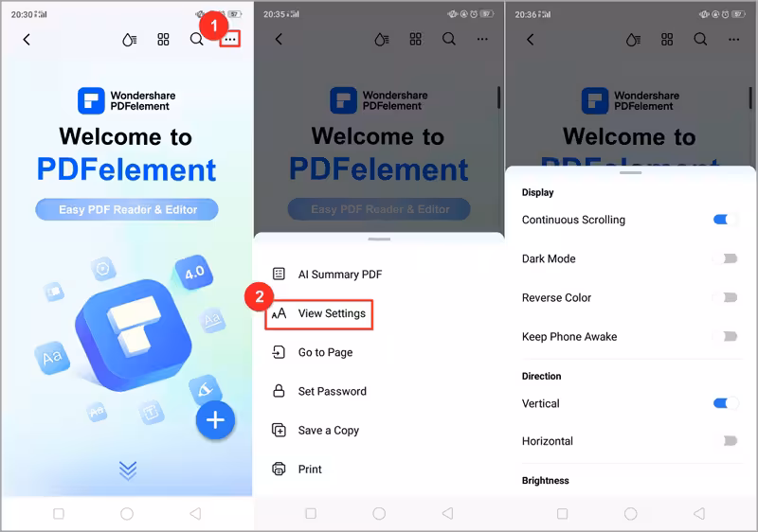The width and height of the screenshot is (758, 532).
Task: Tap Android home circle in left screen
Action: point(127,514)
